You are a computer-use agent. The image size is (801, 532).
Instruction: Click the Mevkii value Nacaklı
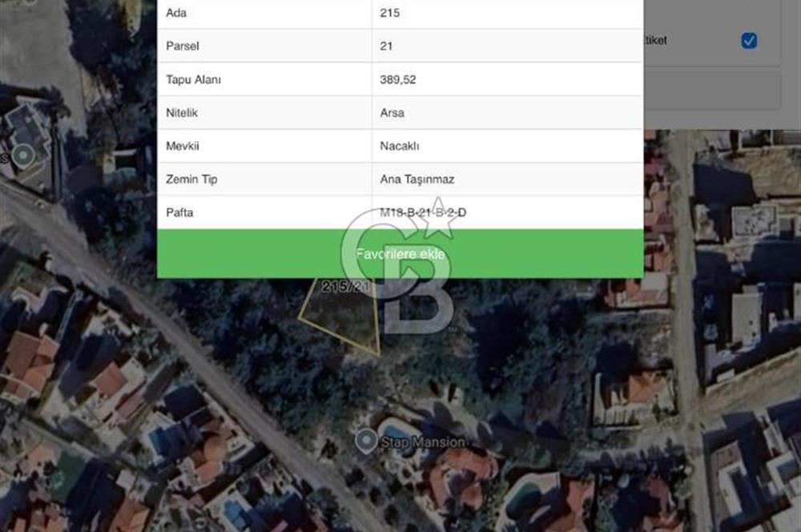400,146
